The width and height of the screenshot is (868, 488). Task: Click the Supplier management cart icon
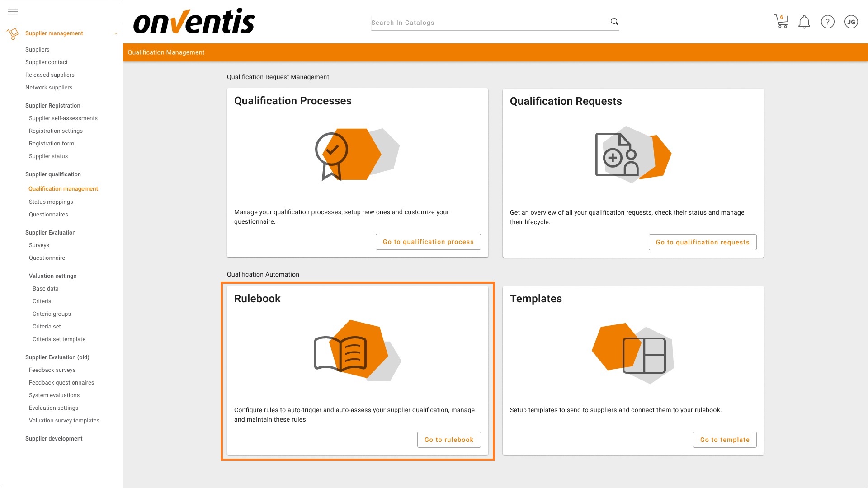pyautogui.click(x=13, y=33)
